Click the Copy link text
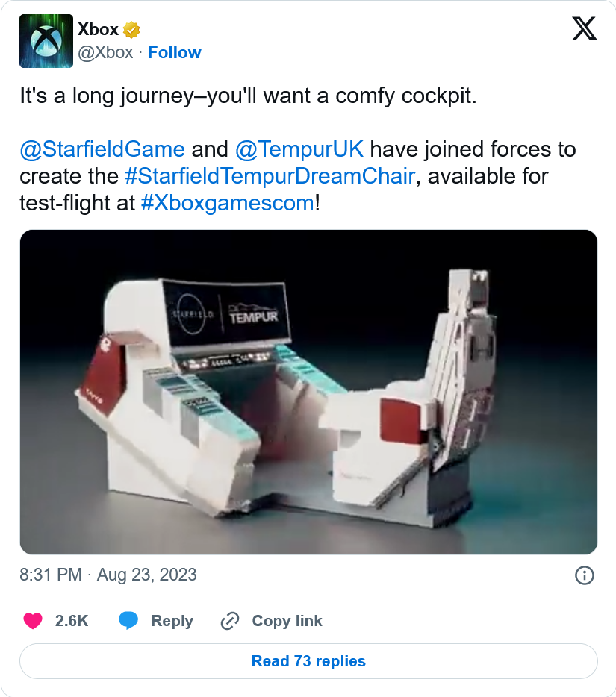The height and width of the screenshot is (697, 616). point(287,621)
